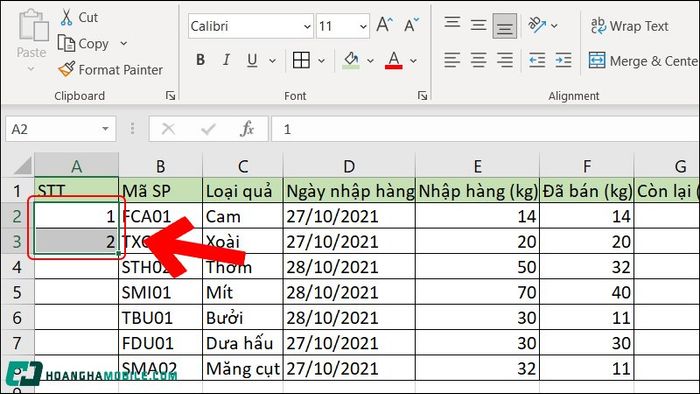Click the "Nhập hàng (kg)" header cell

point(478,191)
